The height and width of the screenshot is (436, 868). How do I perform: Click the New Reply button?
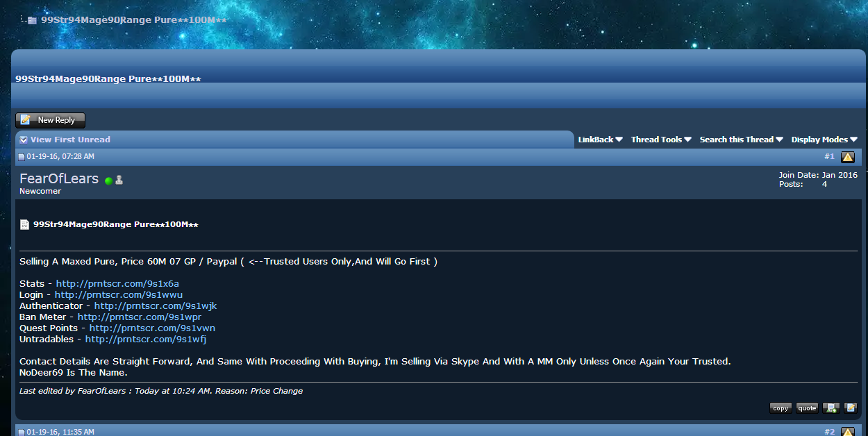50,120
